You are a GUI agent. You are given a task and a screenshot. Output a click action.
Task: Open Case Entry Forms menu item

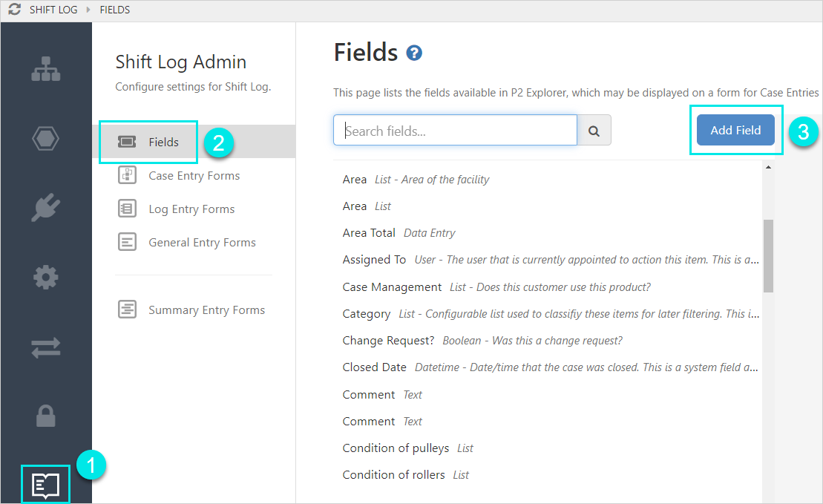coord(194,176)
